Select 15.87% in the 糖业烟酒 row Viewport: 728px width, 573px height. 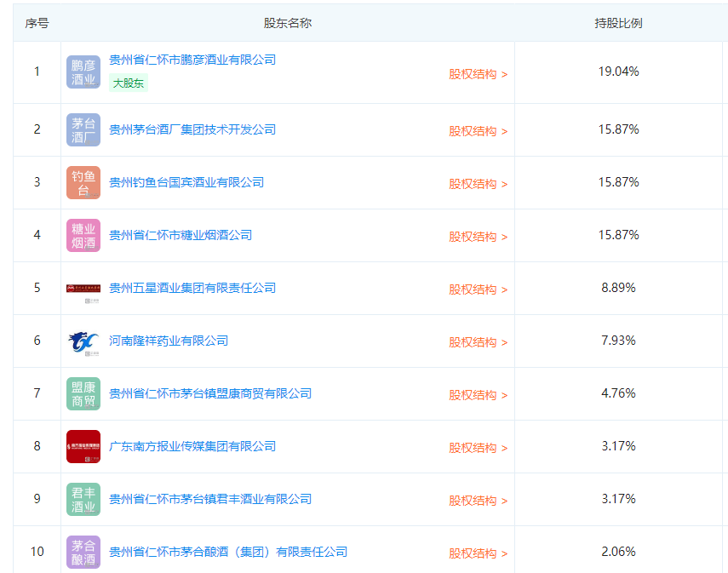[618, 235]
